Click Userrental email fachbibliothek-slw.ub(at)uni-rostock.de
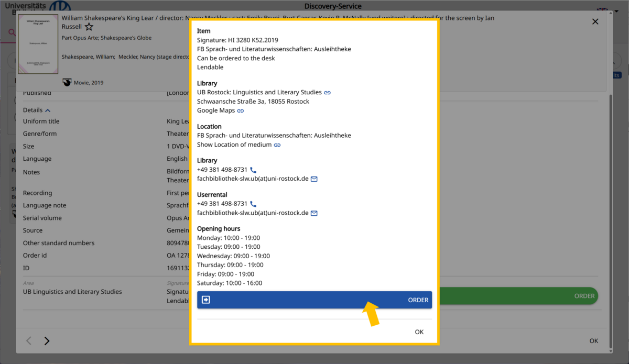This screenshot has height=364, width=629. 253,213
